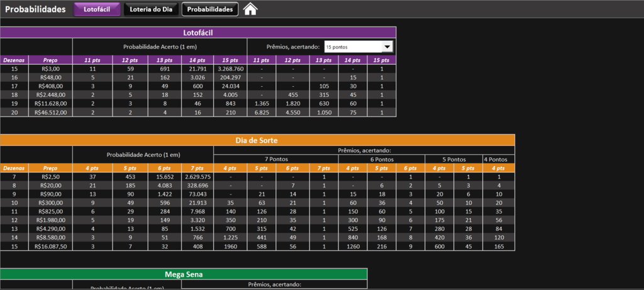Image resolution: width=644 pixels, height=290 pixels.
Task: Select cell with value 691
Action: (165, 69)
